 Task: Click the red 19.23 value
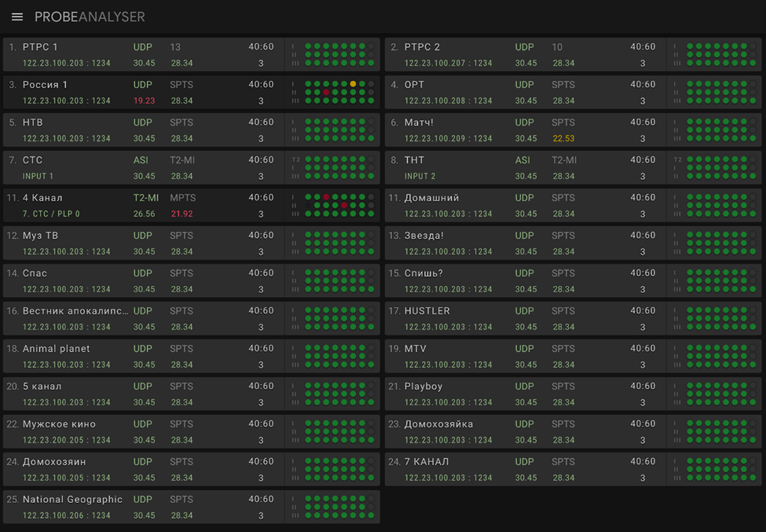coord(144,101)
